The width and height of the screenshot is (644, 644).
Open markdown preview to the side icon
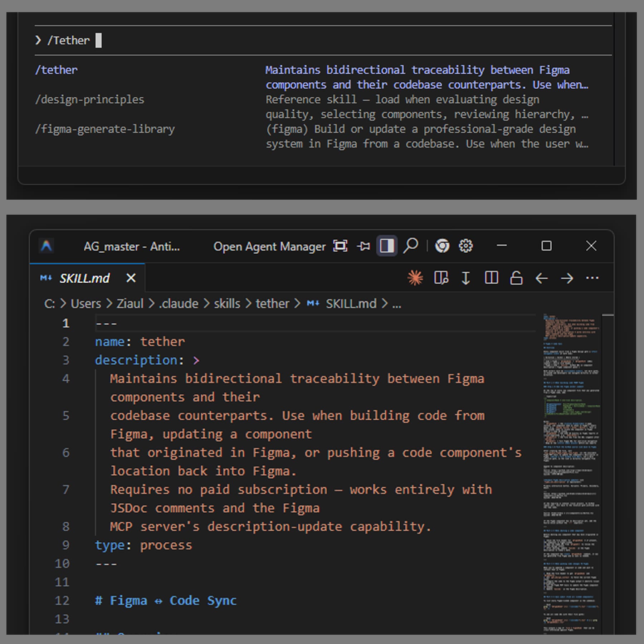[x=441, y=278]
